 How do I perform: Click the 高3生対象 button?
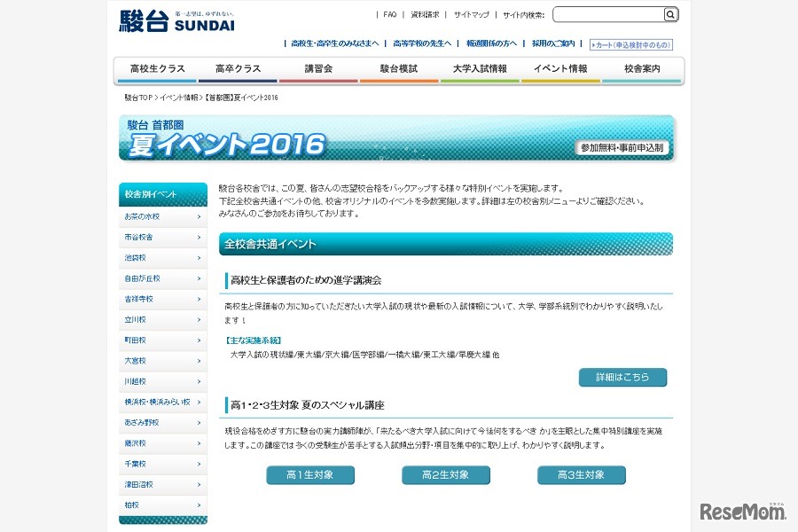581,475
